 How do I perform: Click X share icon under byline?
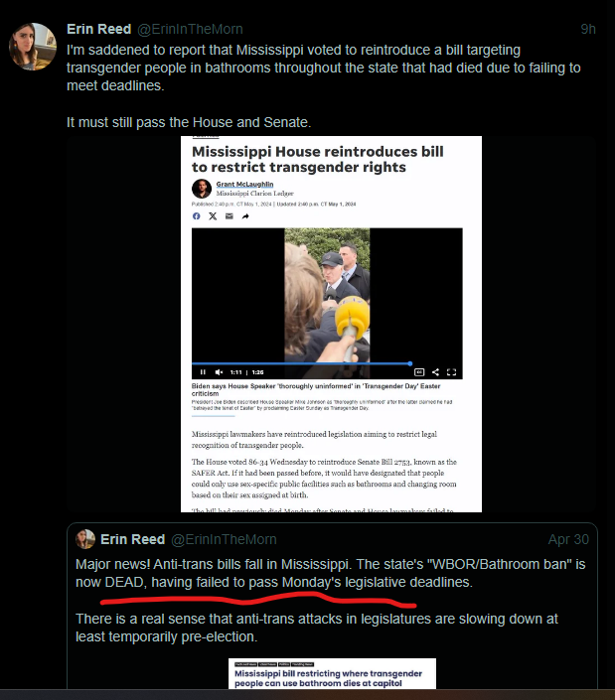pos(213,216)
